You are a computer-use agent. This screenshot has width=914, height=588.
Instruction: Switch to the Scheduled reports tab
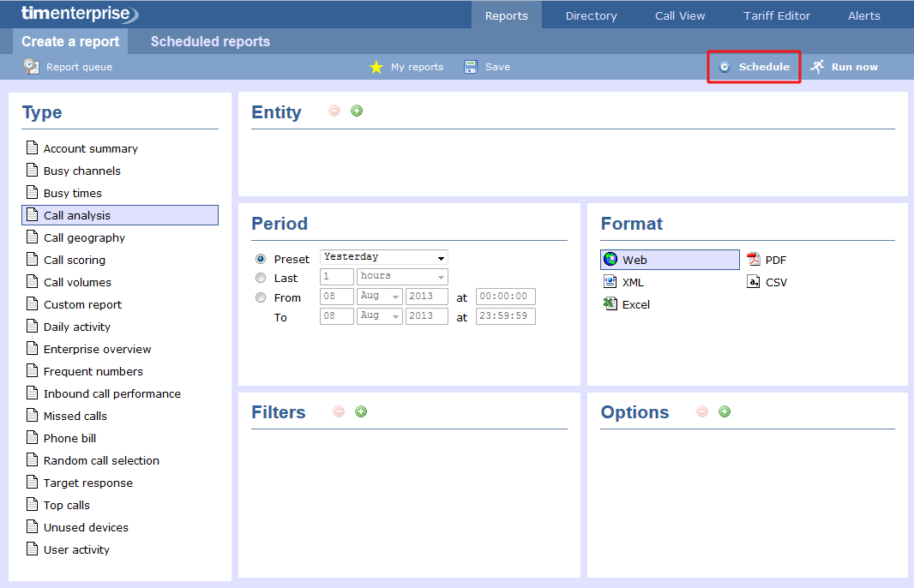pos(209,41)
